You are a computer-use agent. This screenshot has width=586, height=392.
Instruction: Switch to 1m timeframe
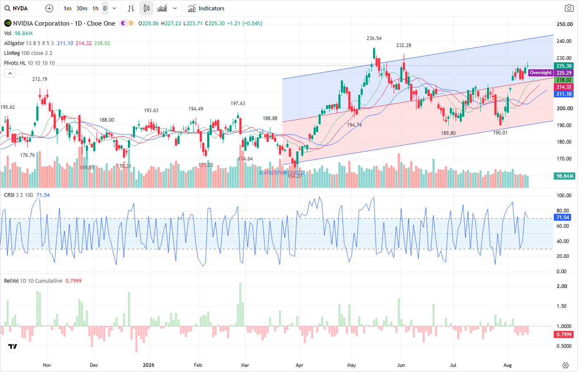[68, 8]
